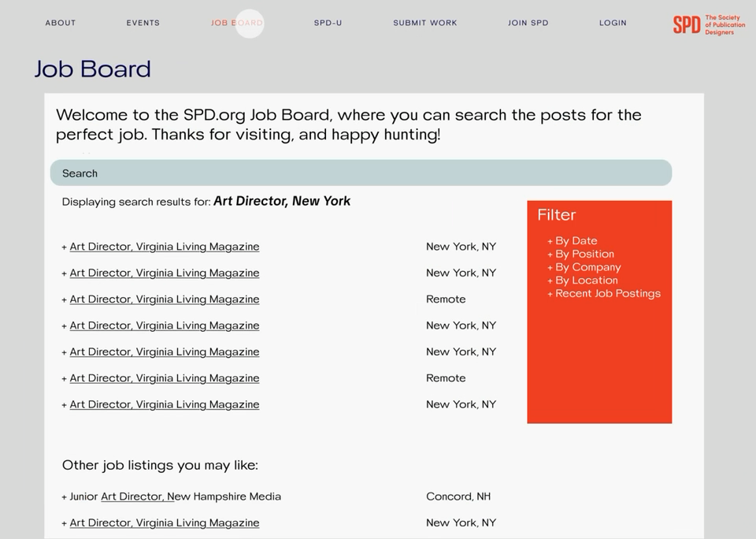Select Job Board in the navigation
Screen dimensions: 756x539
pos(237,23)
